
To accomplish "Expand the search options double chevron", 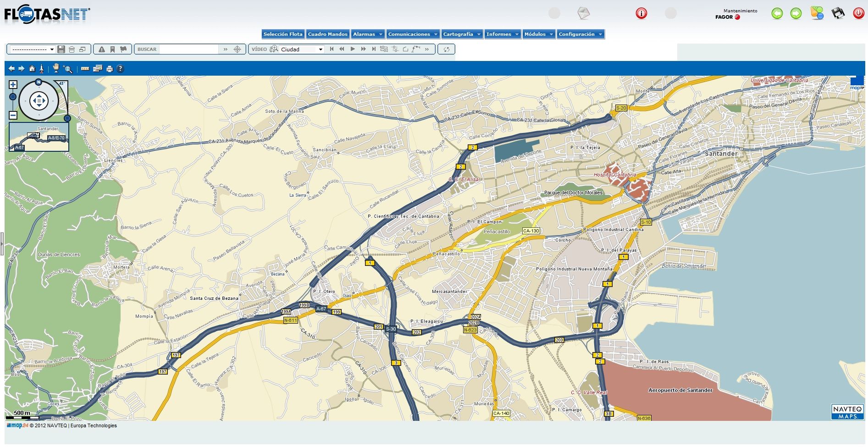I will [x=225, y=49].
